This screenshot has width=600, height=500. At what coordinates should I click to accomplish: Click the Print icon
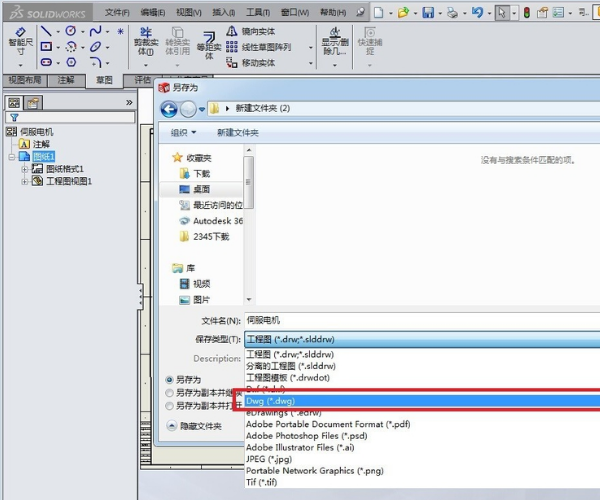tap(452, 13)
